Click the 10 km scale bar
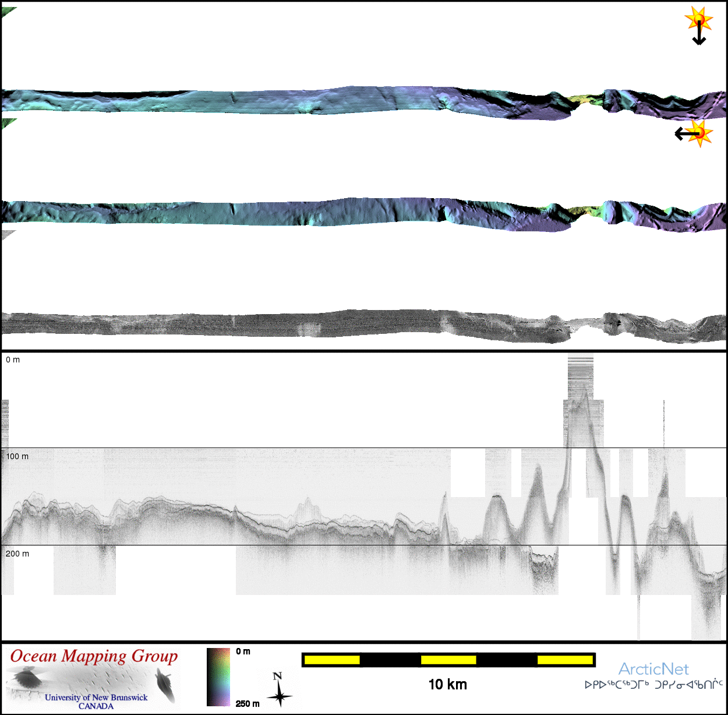 click(448, 660)
